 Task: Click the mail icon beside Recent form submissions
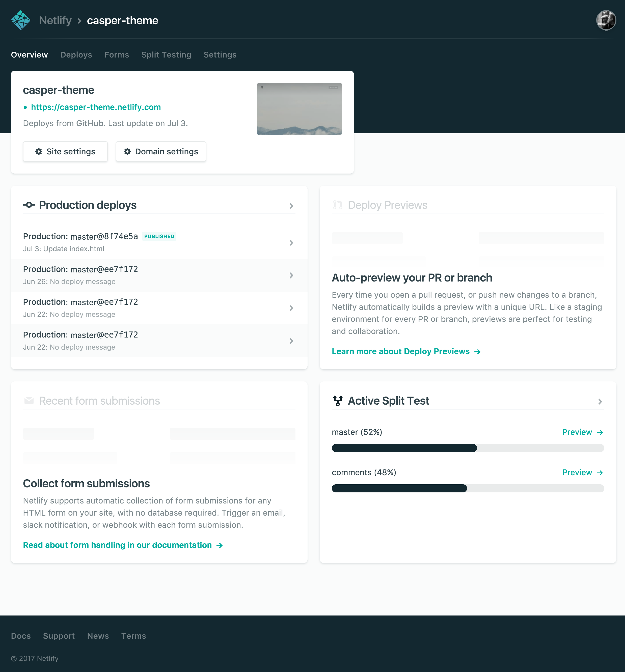(29, 401)
